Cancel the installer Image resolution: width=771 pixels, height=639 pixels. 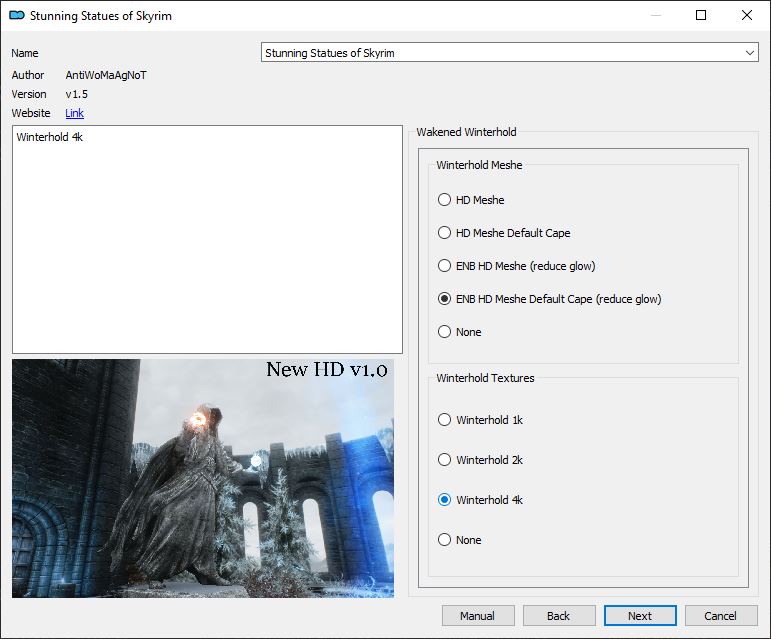tap(721, 615)
